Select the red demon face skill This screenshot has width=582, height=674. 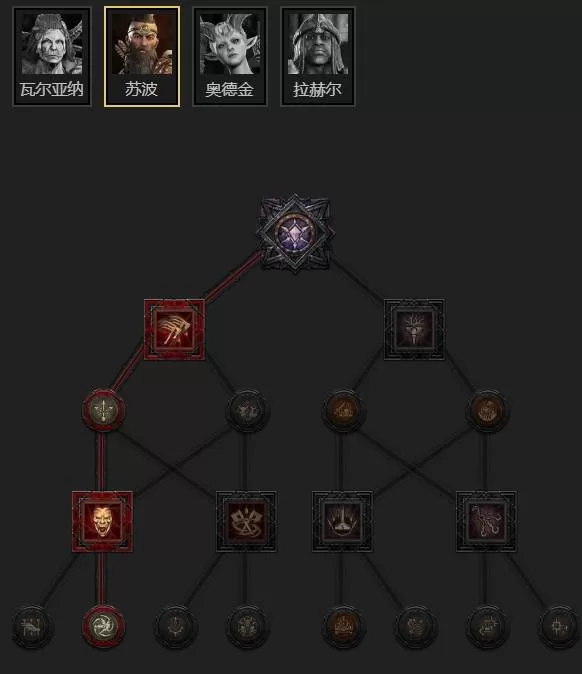[x=102, y=522]
